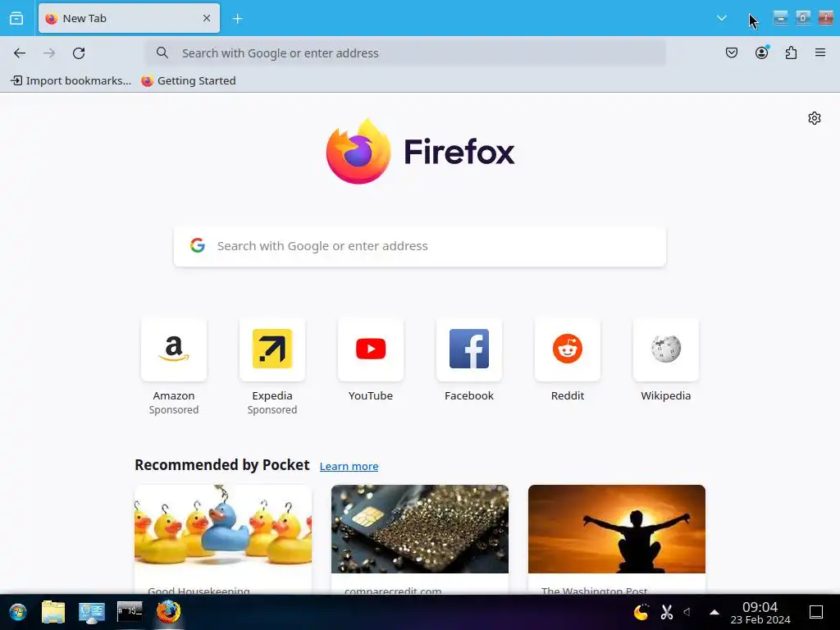The width and height of the screenshot is (840, 630).
Task: Close the New Tab tab
Action: pyautogui.click(x=207, y=18)
